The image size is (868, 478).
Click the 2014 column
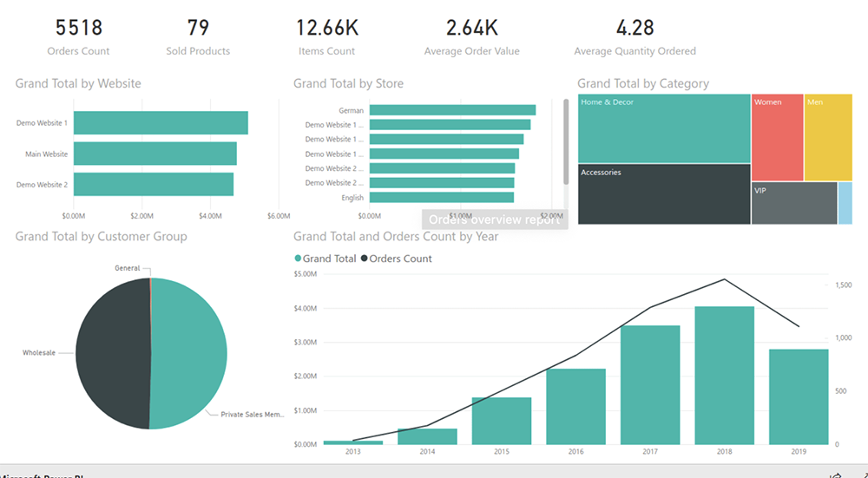click(427, 436)
